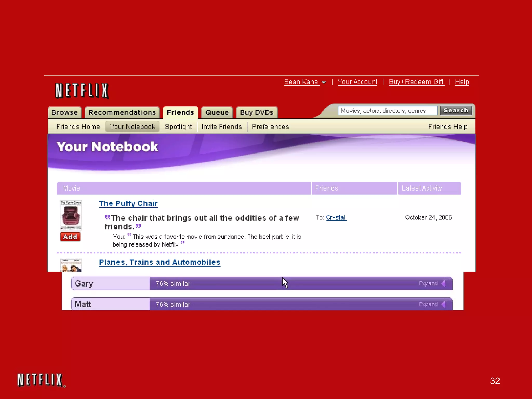Open Spotlight in the Friends submenu
532x399 pixels.
pos(178,127)
